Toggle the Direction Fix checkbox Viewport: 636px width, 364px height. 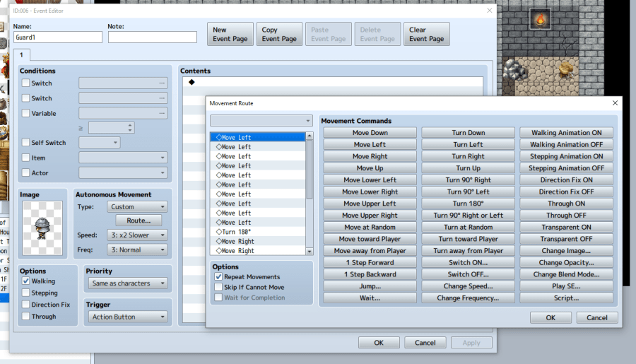click(x=26, y=305)
